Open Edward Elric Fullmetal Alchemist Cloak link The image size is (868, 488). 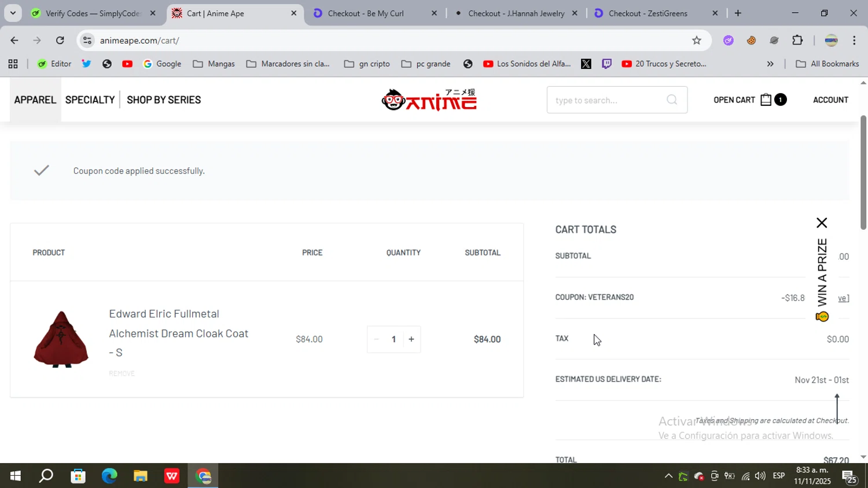click(179, 333)
